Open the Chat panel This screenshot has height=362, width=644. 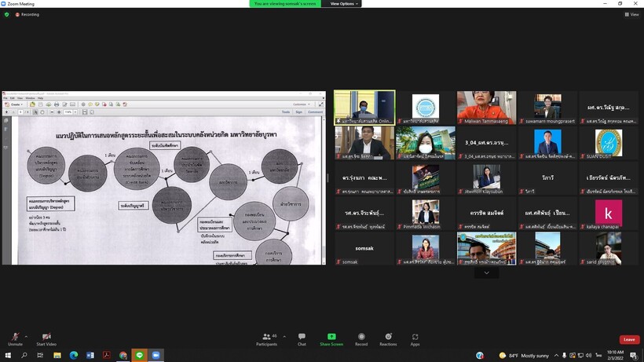pyautogui.click(x=302, y=338)
